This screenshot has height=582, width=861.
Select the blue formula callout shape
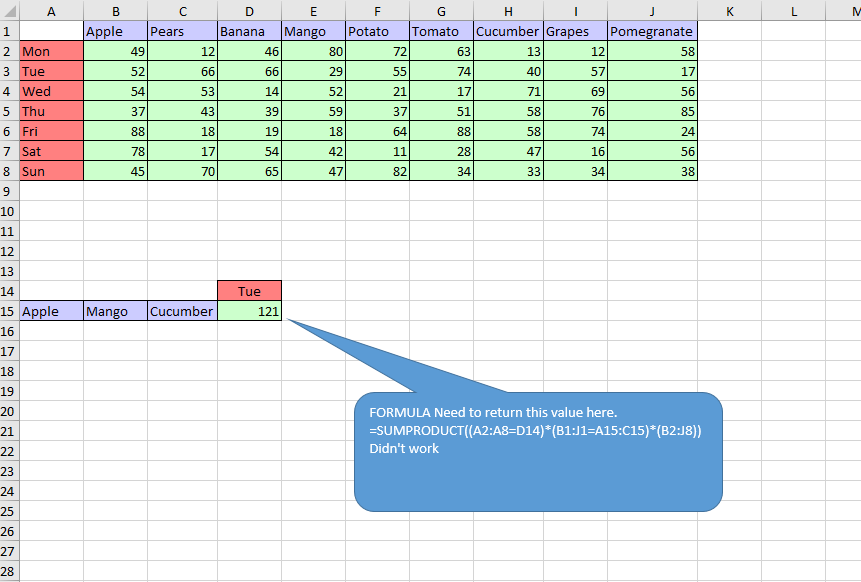coord(538,452)
